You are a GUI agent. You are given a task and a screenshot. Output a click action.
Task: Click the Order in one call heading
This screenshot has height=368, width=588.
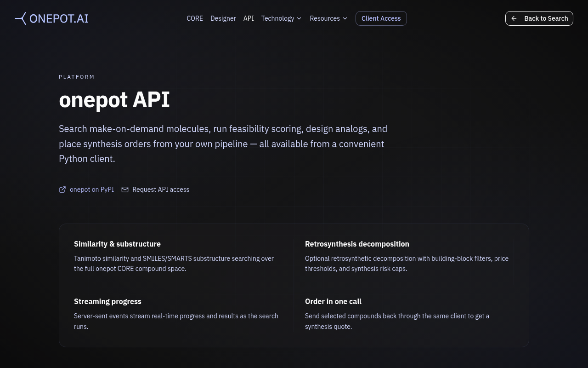pyautogui.click(x=333, y=301)
